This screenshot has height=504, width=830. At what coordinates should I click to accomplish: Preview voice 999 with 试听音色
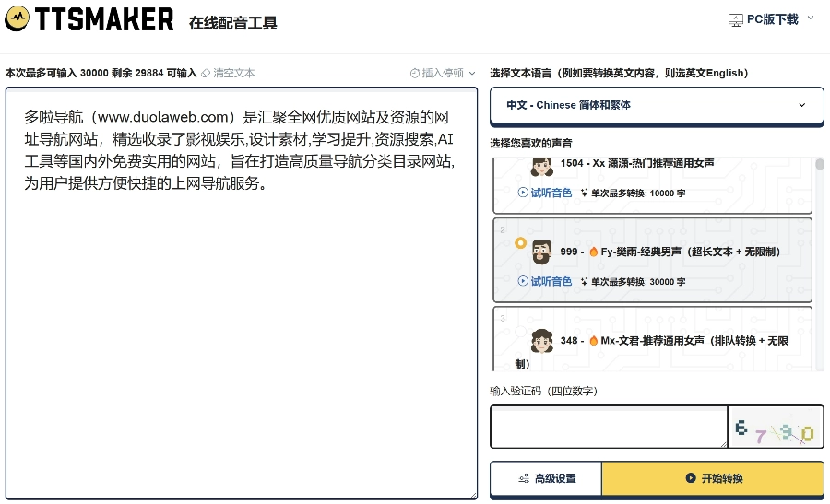(x=545, y=281)
